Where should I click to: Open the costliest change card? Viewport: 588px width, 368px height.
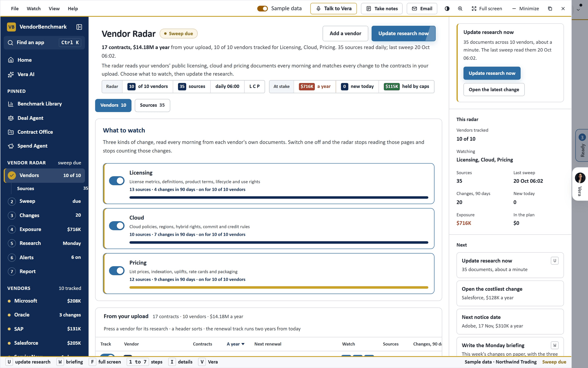coord(510,293)
